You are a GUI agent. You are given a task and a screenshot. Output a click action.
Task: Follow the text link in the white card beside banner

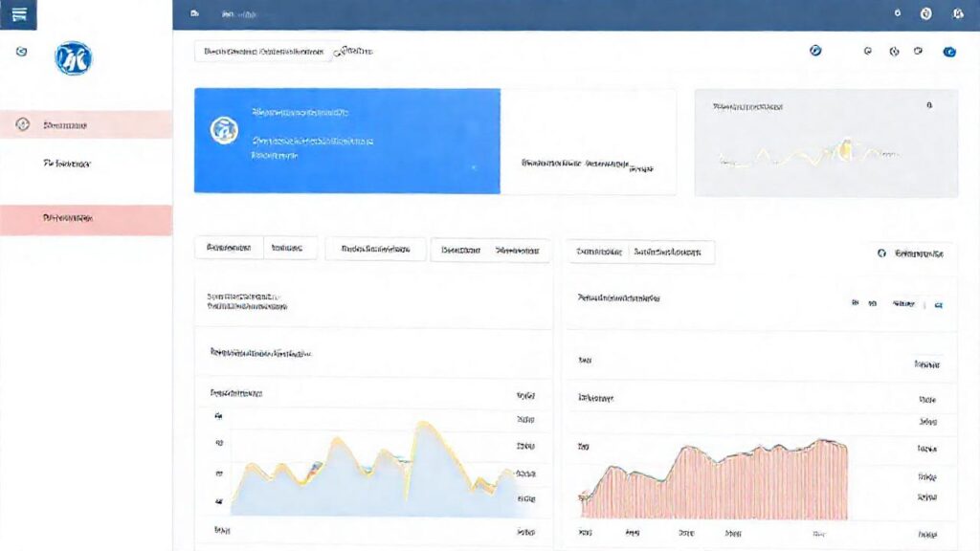587,165
